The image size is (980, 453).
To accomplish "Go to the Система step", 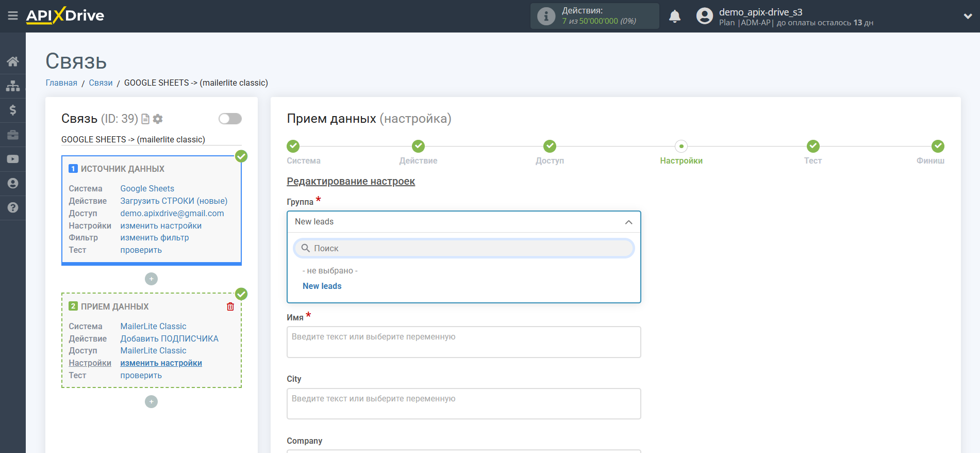I will [x=293, y=147].
